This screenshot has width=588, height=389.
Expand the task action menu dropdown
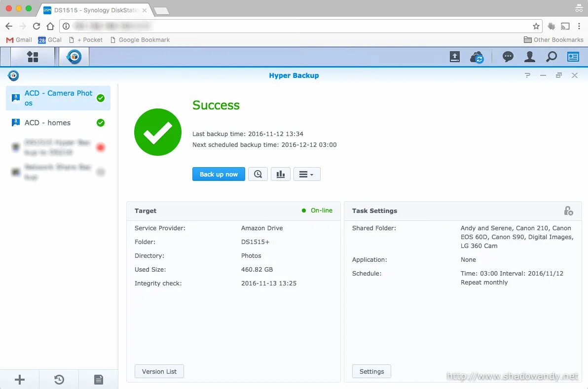(307, 174)
